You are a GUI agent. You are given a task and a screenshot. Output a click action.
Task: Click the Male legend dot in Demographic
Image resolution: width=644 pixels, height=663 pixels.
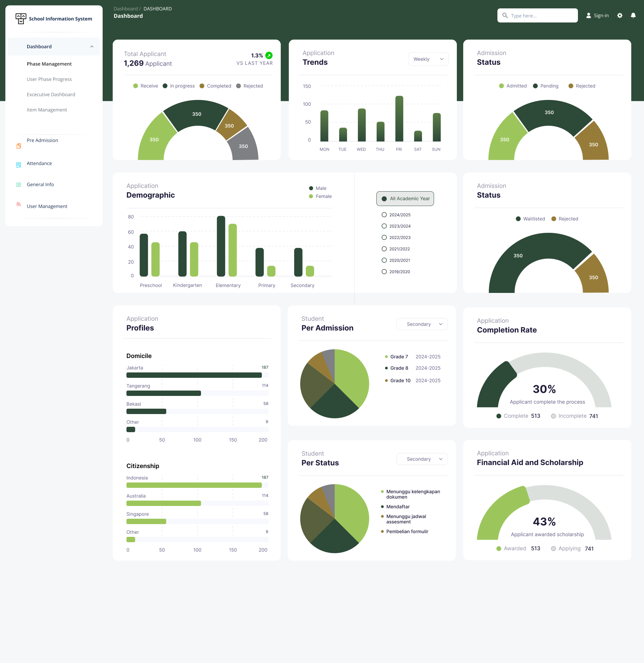311,189
